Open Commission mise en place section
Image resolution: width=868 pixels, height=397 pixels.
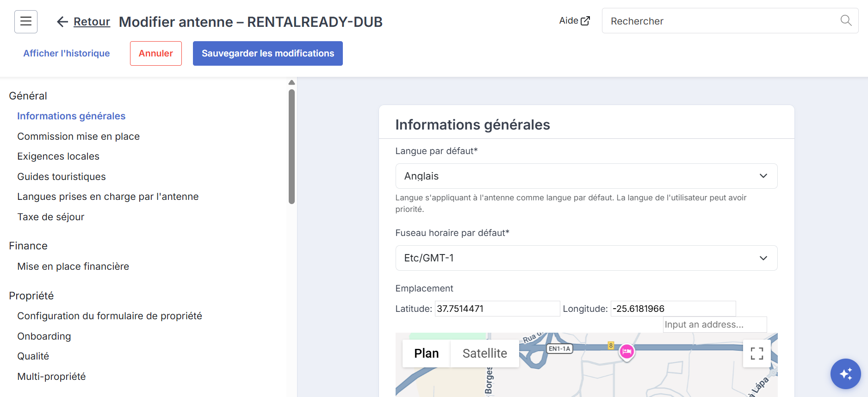[78, 136]
